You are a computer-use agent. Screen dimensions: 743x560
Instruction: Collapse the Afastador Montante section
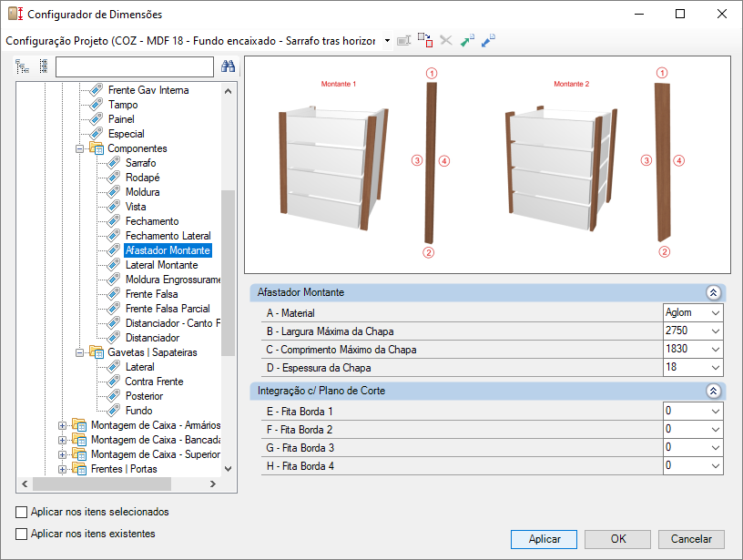click(x=713, y=293)
